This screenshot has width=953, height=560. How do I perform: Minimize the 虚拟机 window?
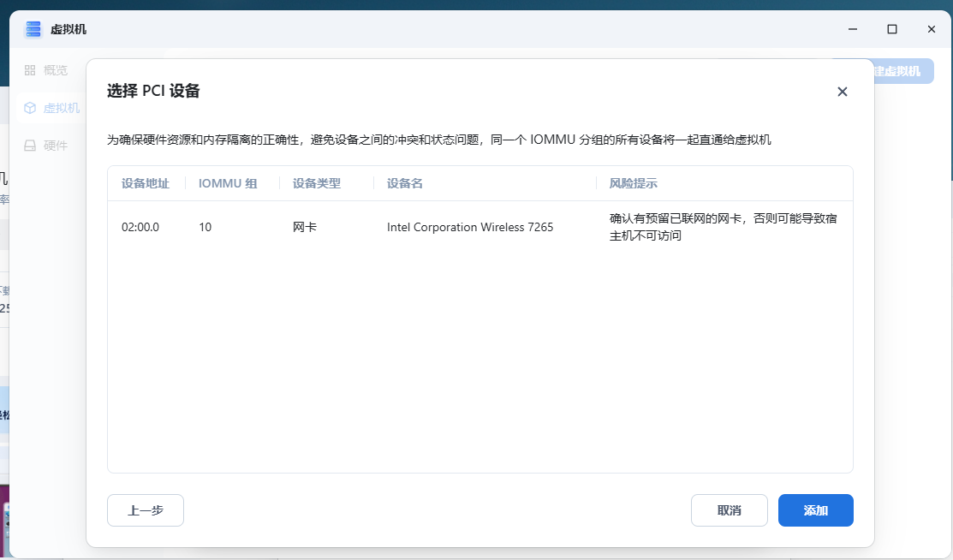pyautogui.click(x=852, y=29)
